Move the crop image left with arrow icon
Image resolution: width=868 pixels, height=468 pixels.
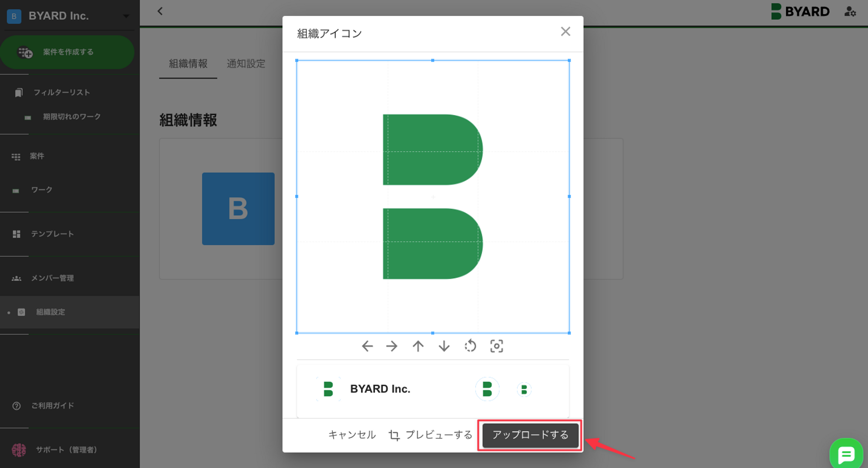coord(367,346)
